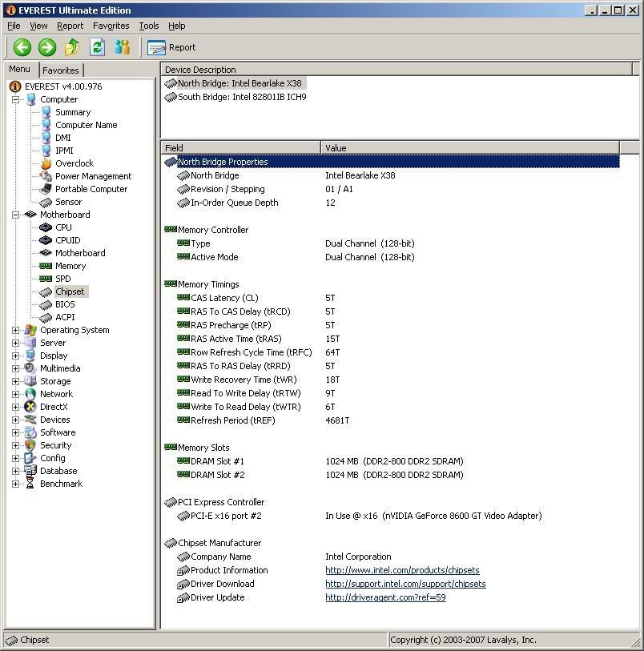
Task: Select the North Bridge Properties row
Action: coord(392,162)
